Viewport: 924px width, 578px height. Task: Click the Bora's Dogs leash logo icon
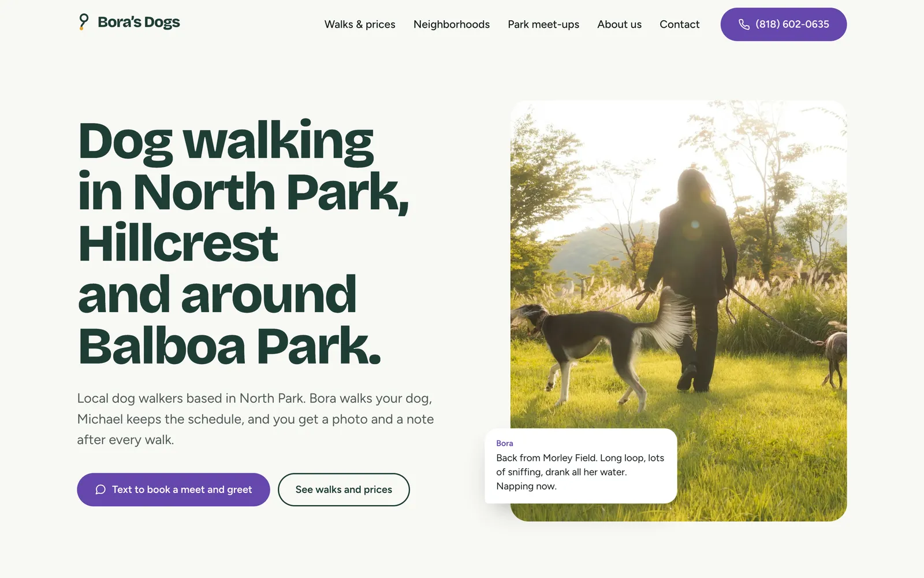coord(84,22)
